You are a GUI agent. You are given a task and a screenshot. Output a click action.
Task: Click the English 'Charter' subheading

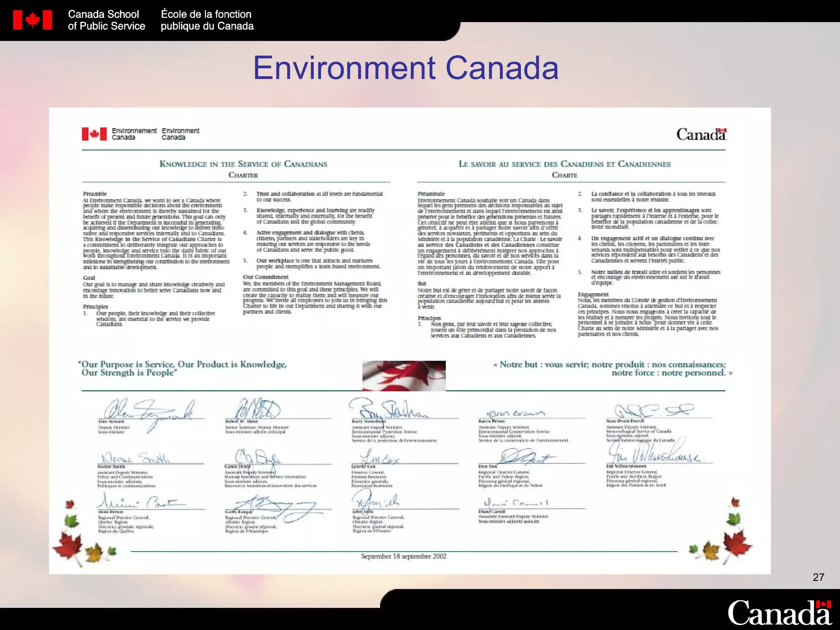click(x=243, y=175)
